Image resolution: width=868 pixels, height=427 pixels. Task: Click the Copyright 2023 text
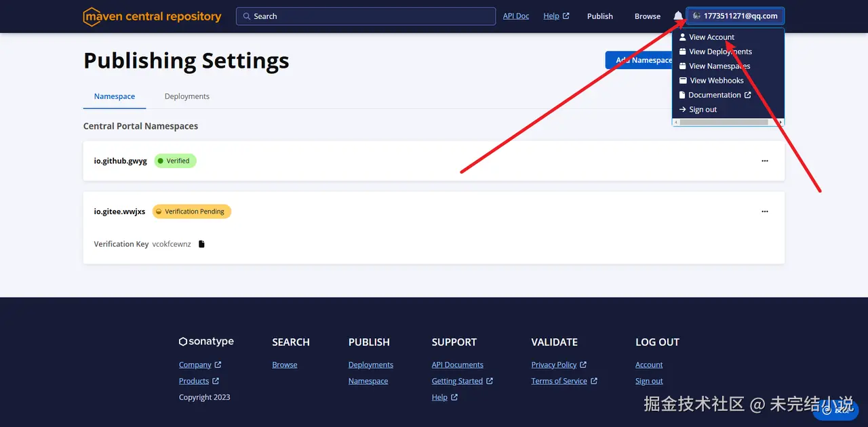point(205,397)
